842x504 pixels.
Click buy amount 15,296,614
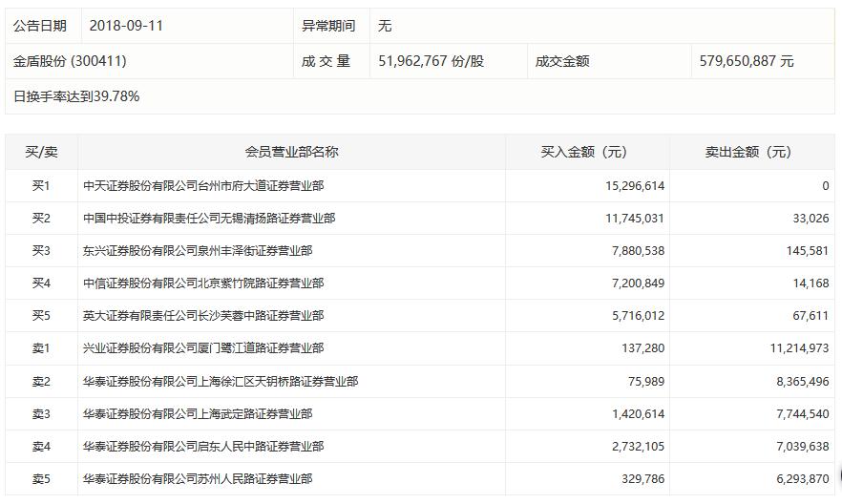(x=635, y=186)
